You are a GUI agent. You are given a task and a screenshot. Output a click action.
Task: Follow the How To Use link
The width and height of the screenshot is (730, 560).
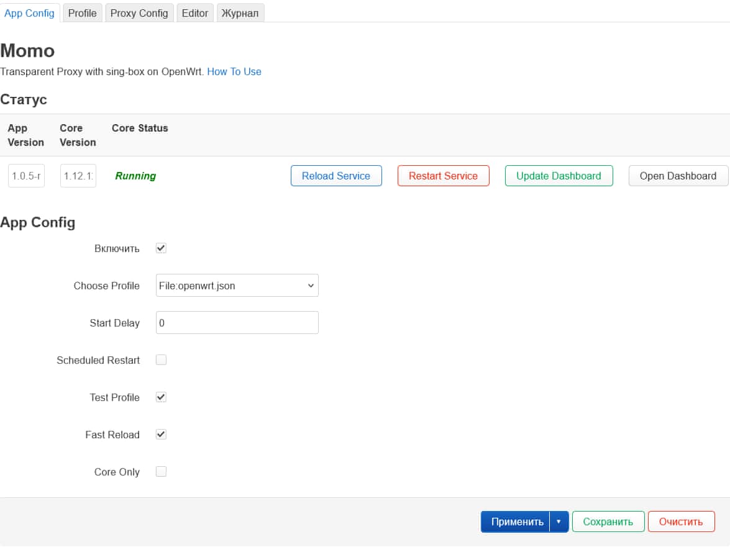(234, 71)
